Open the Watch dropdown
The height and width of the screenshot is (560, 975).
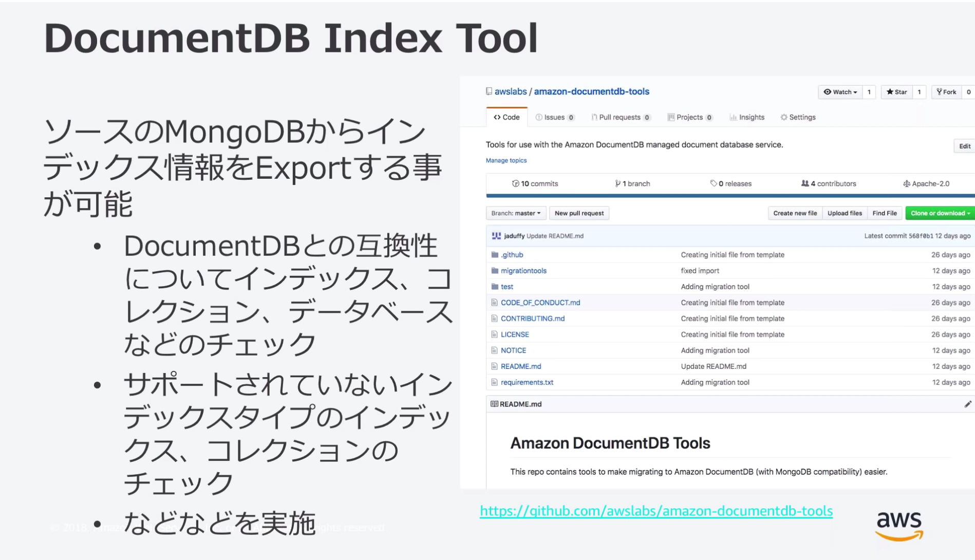841,92
